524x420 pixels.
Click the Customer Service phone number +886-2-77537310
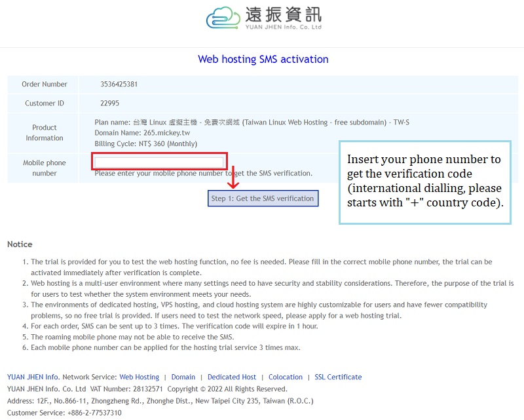click(x=94, y=413)
